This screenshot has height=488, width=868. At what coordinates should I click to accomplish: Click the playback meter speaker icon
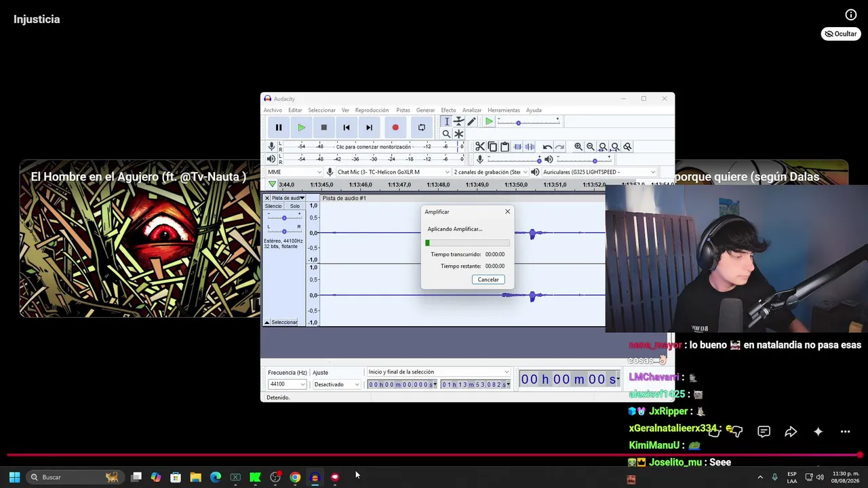(x=271, y=159)
